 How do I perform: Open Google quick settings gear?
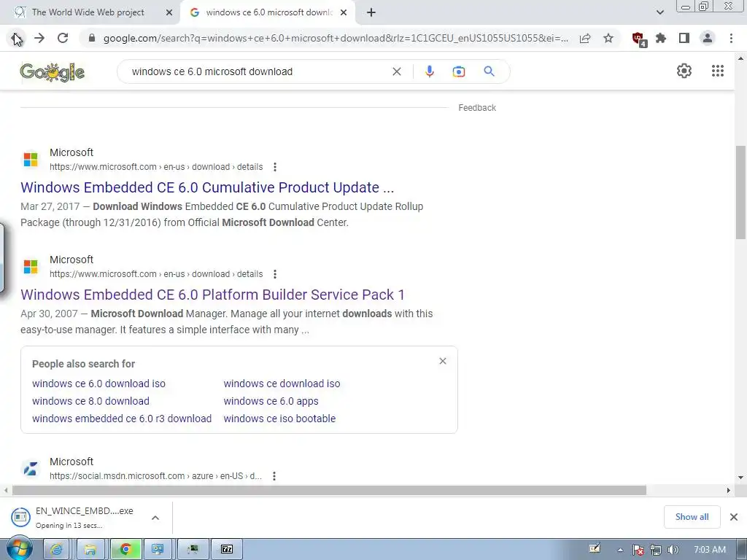(x=684, y=71)
